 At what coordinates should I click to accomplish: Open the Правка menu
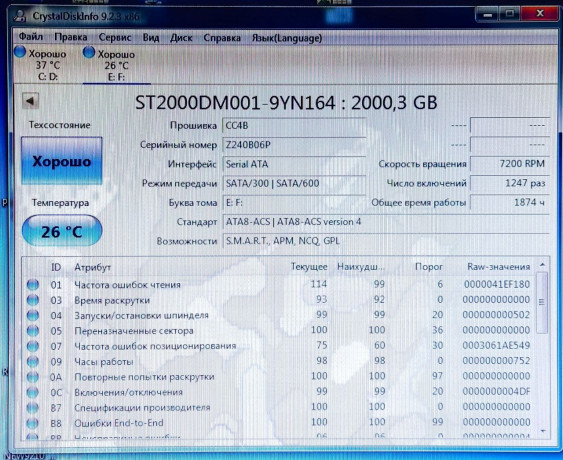pyautogui.click(x=71, y=37)
